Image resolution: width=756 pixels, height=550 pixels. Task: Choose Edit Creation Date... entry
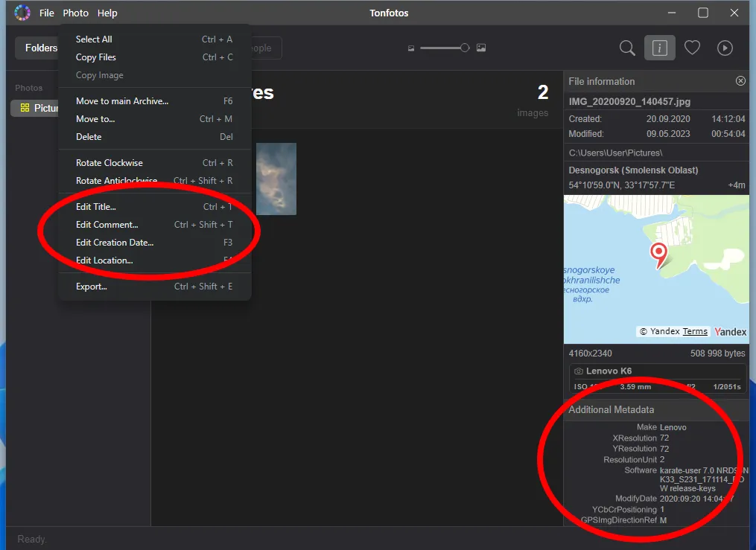(154, 242)
